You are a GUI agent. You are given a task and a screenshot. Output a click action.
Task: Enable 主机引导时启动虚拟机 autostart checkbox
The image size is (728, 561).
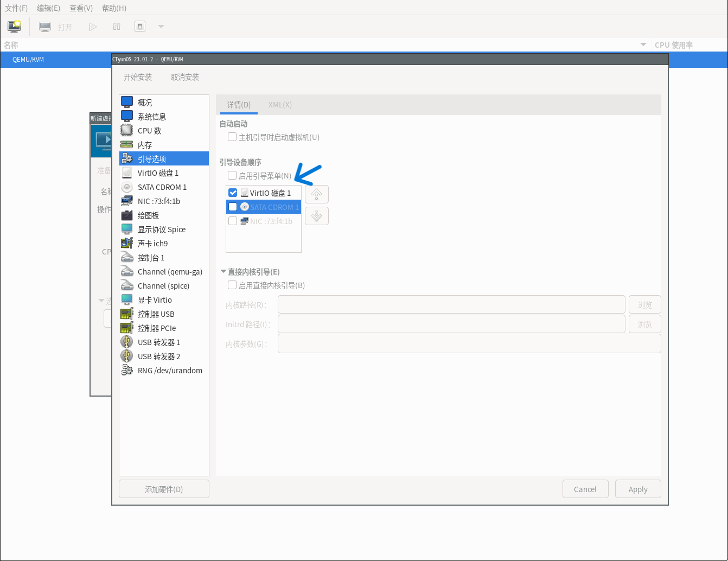click(x=232, y=137)
